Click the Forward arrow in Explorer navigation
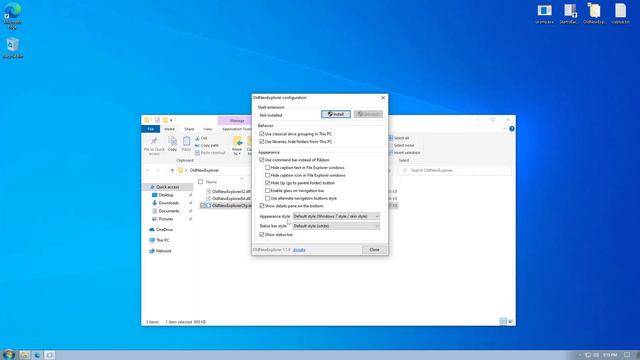Screen dimensions: 640x360 pos(158,170)
